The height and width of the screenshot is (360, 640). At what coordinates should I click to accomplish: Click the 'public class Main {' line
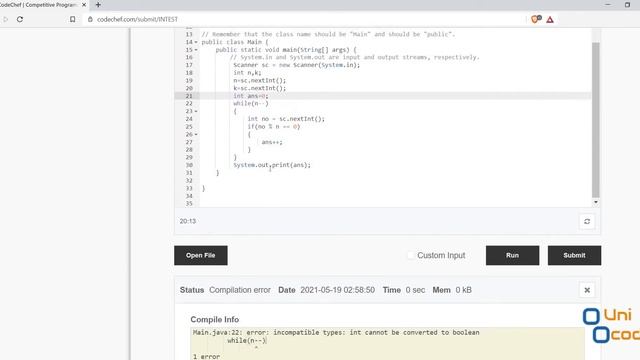point(235,42)
